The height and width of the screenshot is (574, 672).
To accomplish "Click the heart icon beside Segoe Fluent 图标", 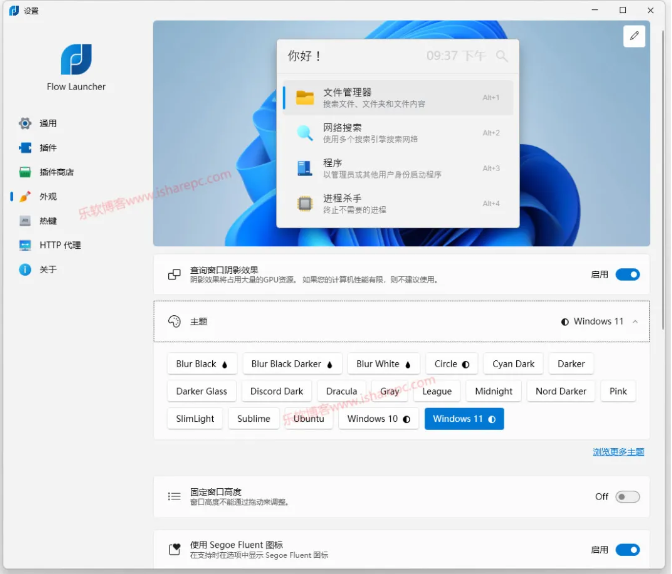I will point(174,549).
